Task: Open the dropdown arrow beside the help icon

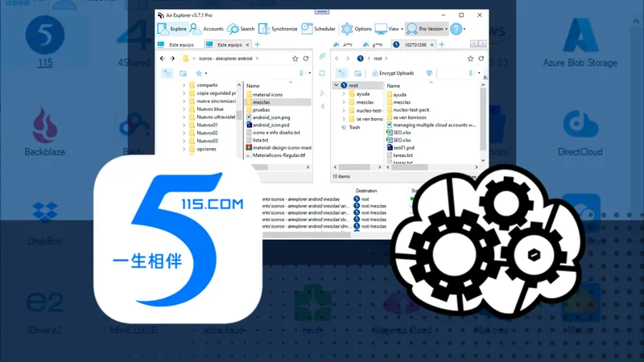Action: pos(464,29)
